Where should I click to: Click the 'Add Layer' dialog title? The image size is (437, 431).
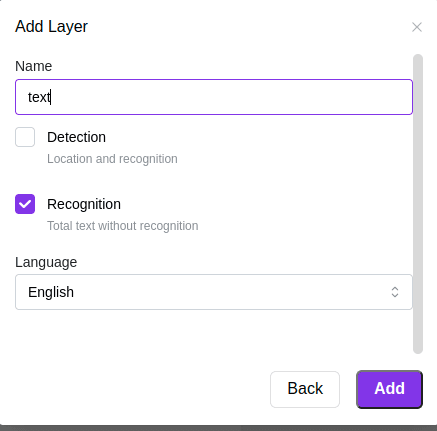click(51, 27)
